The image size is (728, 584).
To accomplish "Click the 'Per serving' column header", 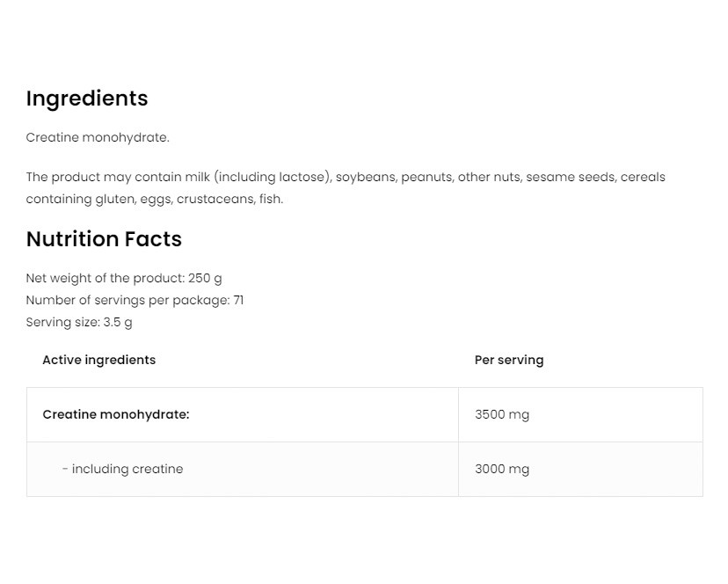I will coord(508,360).
